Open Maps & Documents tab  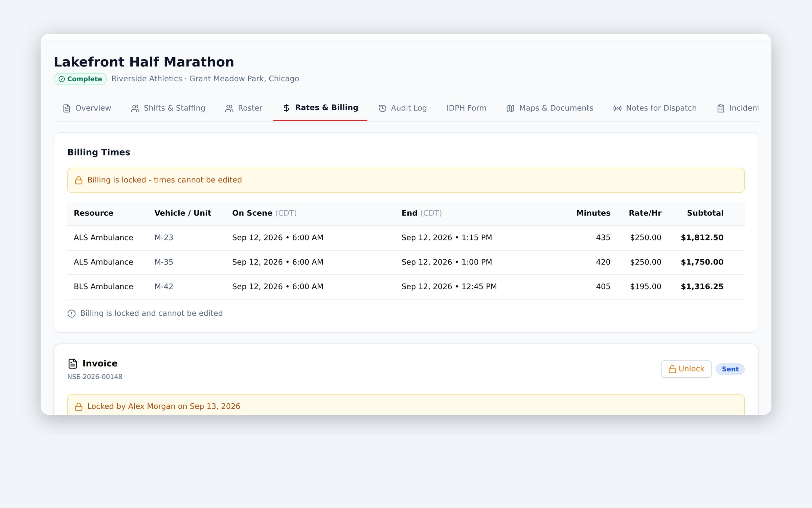click(x=549, y=108)
